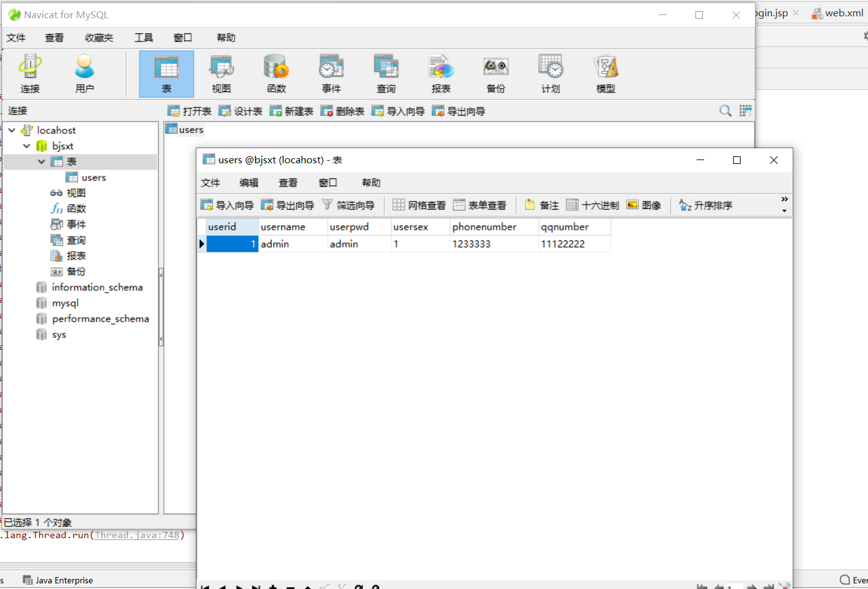Open the 查询 query icon in main toolbar
The image size is (868, 589).
point(386,74)
